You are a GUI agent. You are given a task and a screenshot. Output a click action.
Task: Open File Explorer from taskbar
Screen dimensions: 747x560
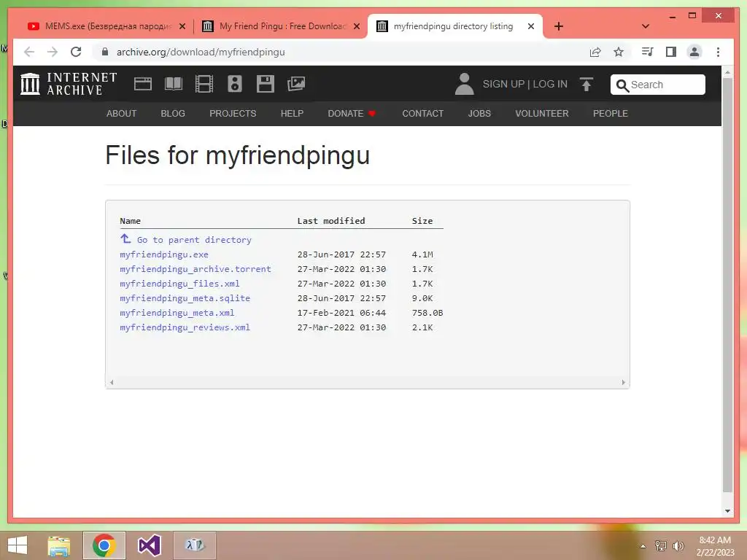(59, 545)
